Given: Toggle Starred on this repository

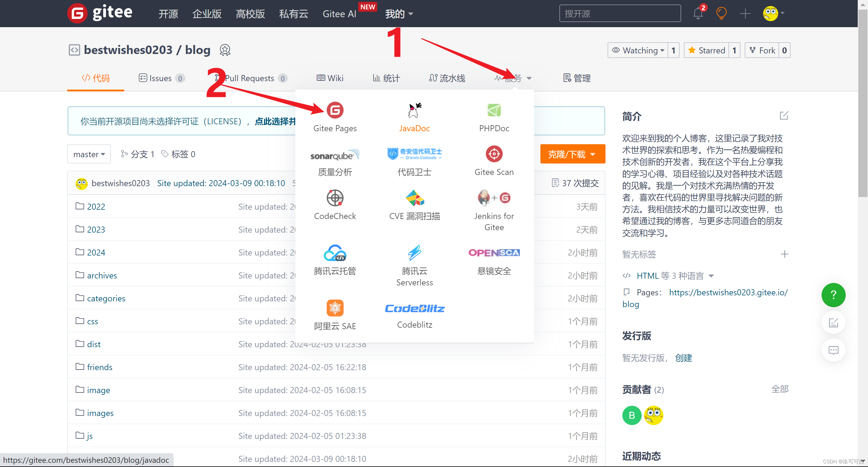Looking at the screenshot, I should 706,50.
